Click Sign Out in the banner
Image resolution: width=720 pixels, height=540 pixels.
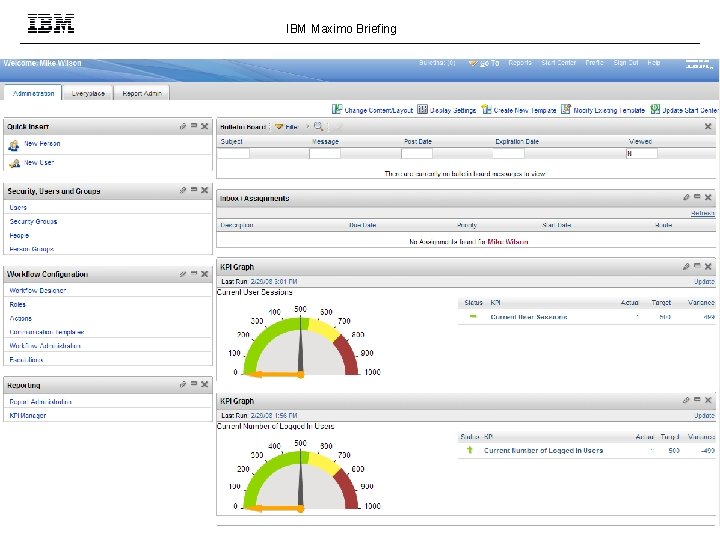[625, 63]
